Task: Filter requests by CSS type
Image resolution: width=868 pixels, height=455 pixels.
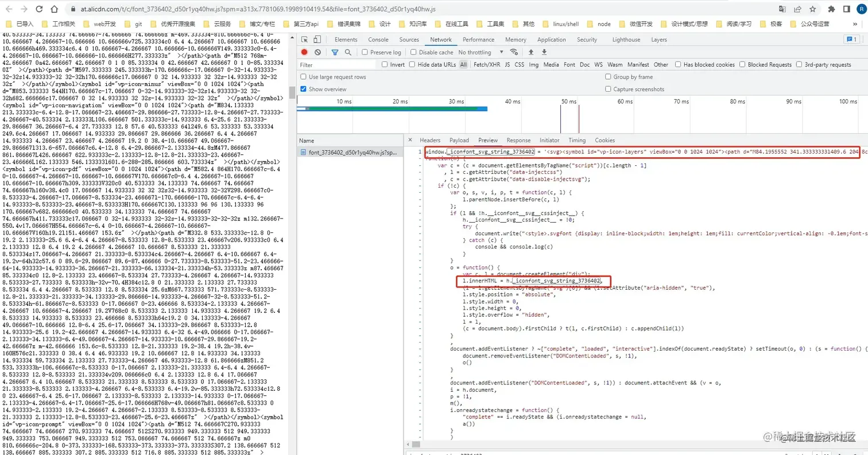Action: point(519,65)
